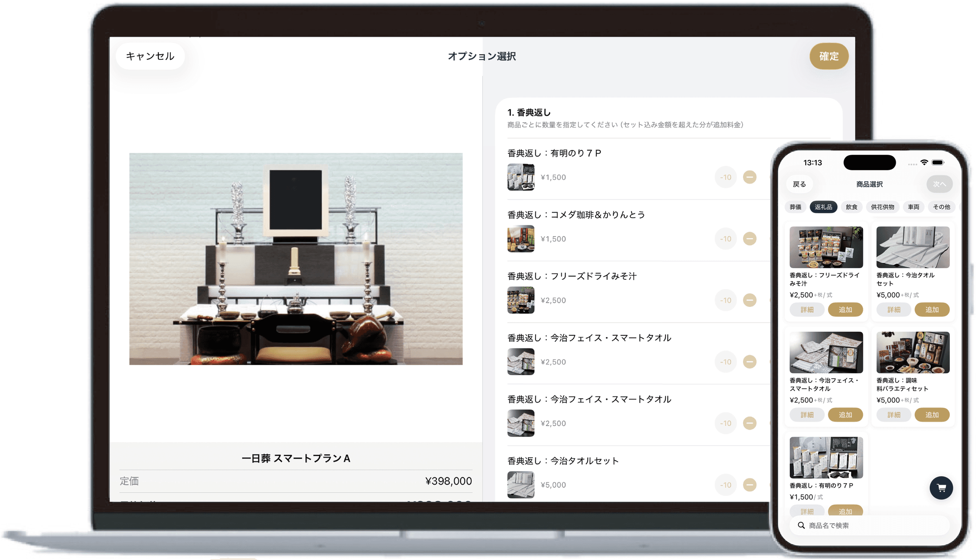This screenshot has width=976, height=560.
Task: Click minus icon for 今治タオルセット row
Action: click(750, 485)
